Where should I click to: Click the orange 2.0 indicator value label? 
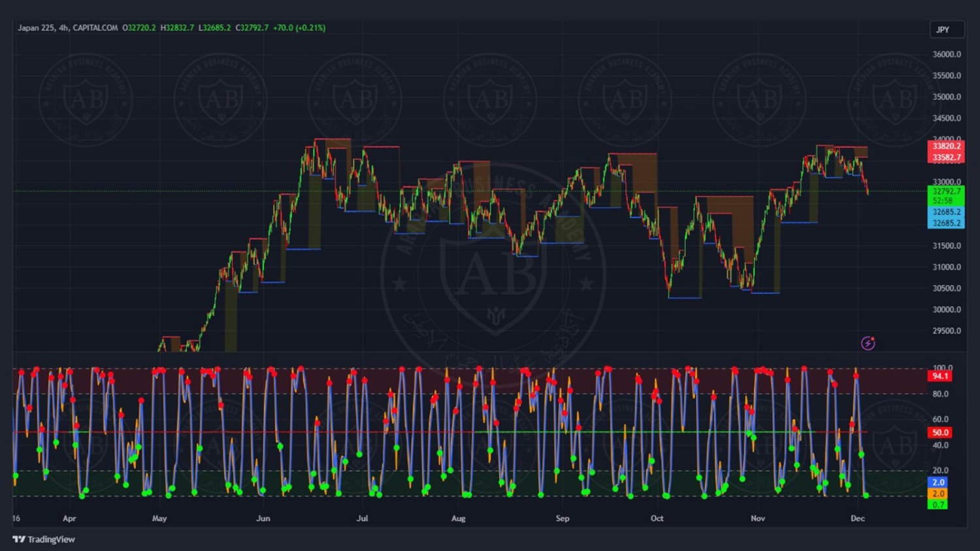tap(938, 494)
